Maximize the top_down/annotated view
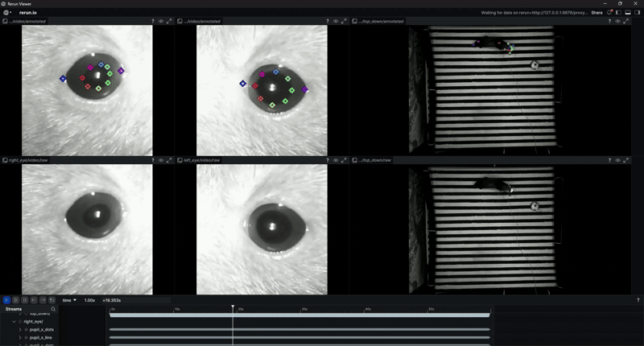This screenshot has height=346, width=644. (x=626, y=21)
